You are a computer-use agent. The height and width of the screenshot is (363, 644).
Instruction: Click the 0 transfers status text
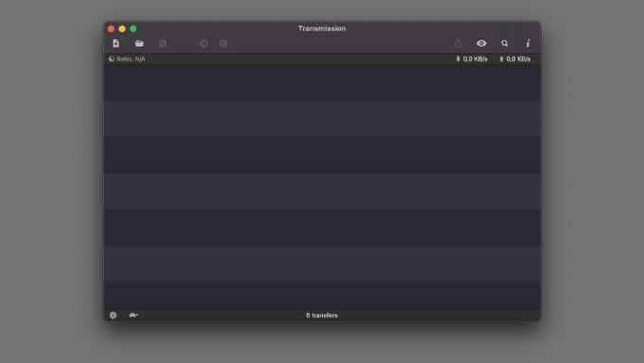click(x=322, y=316)
